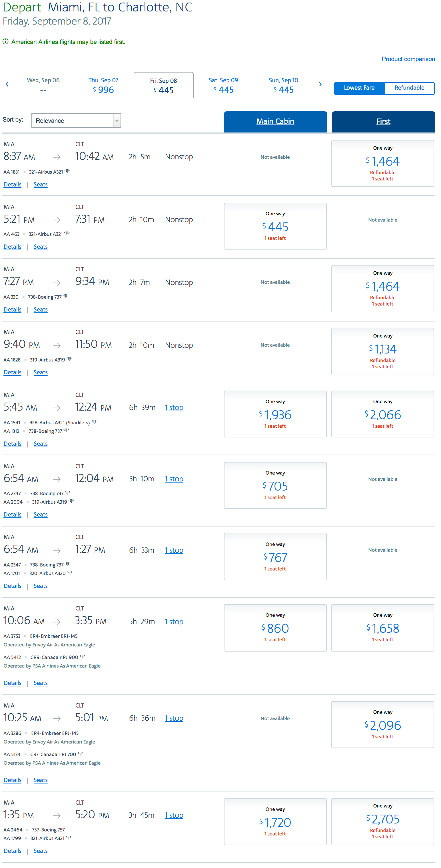Click the Wi-Fi icon next to AA 1831
This screenshot has height=868, width=441.
pyautogui.click(x=67, y=171)
